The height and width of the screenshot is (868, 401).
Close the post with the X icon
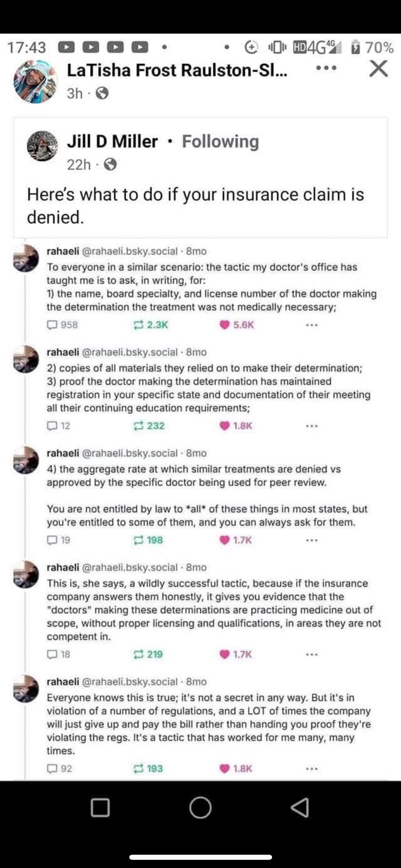[378, 69]
